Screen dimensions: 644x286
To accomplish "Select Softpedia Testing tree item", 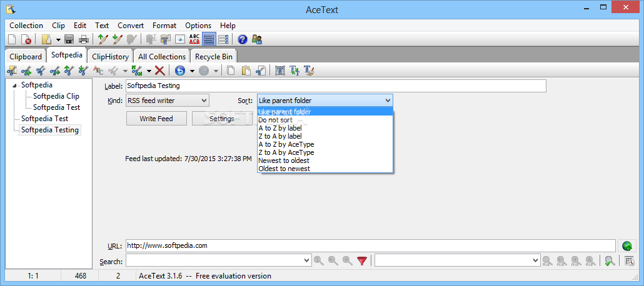I will (49, 130).
